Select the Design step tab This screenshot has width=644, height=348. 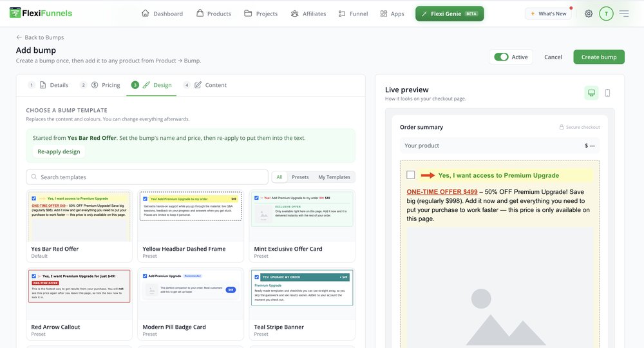point(151,85)
